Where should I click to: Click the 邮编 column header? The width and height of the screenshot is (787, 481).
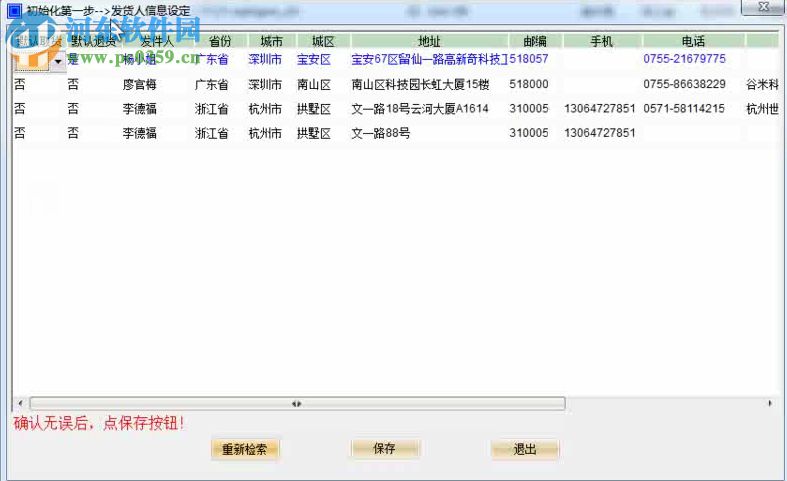click(x=536, y=41)
